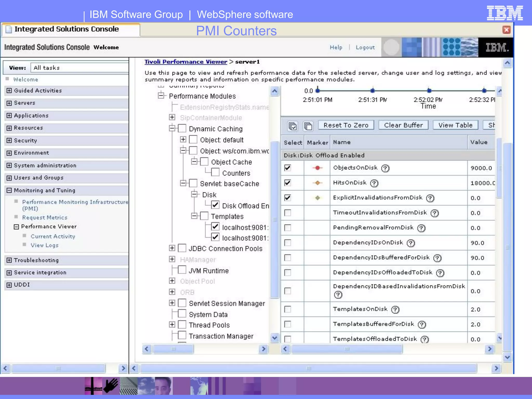Screen dimensions: 532x399
Task: Click the Logout link in header
Action: click(x=365, y=47)
